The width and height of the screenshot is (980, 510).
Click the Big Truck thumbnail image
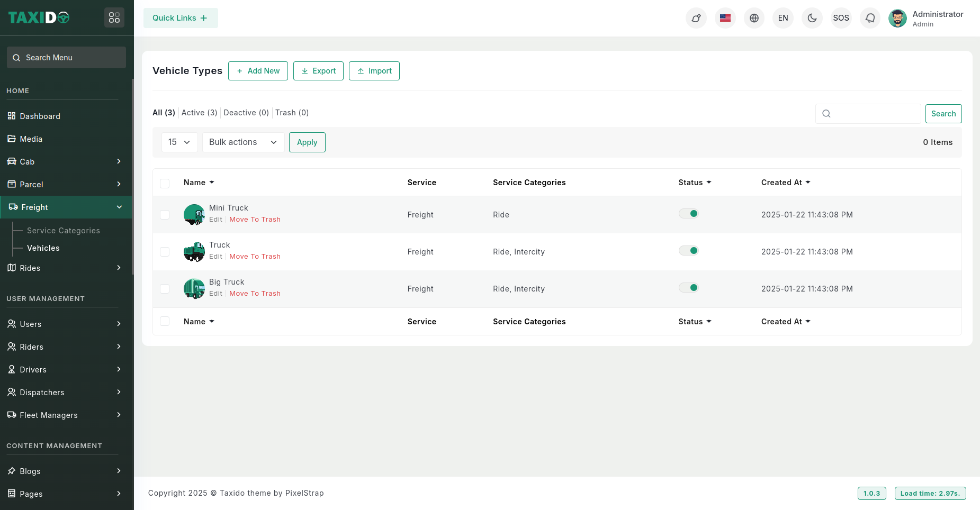pyautogui.click(x=194, y=289)
